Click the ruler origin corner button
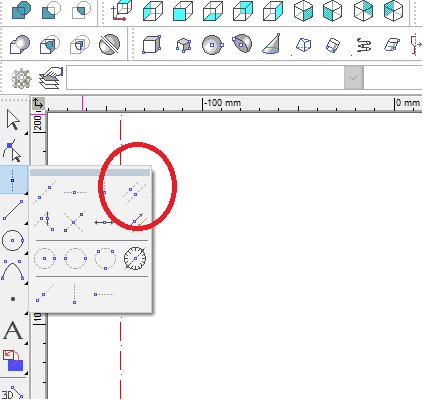423x400 pixels. [x=38, y=104]
